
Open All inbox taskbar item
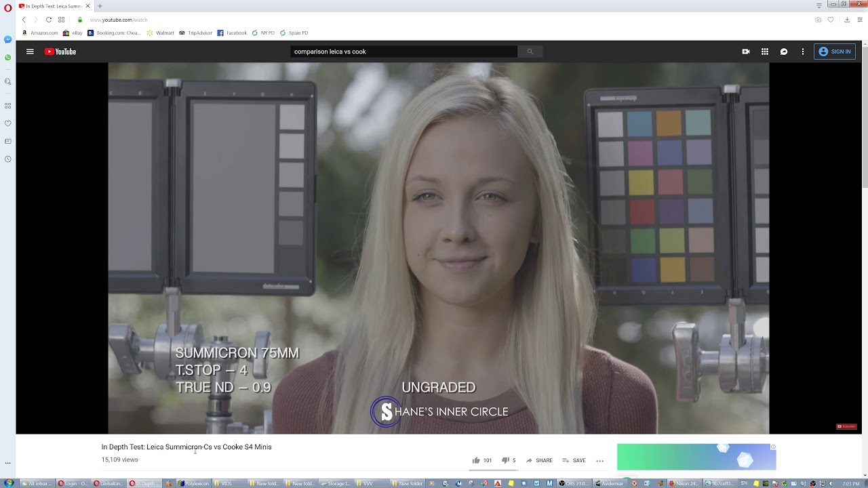(x=38, y=483)
